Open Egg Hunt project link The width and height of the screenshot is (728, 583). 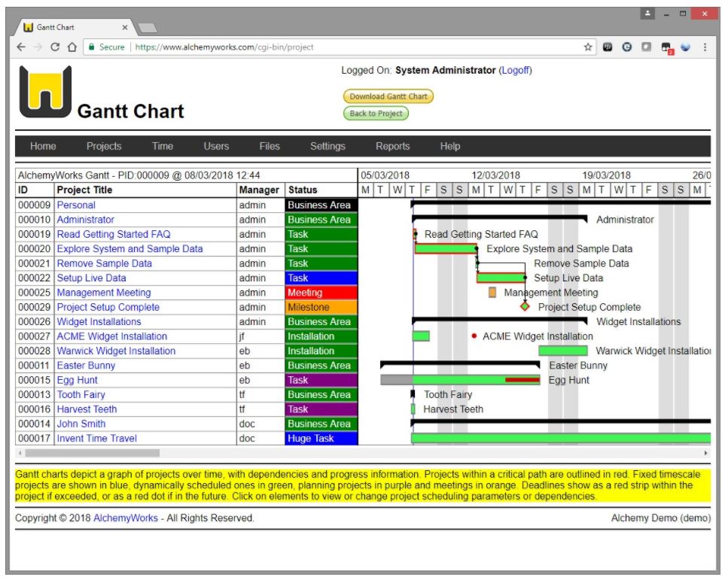tap(77, 380)
